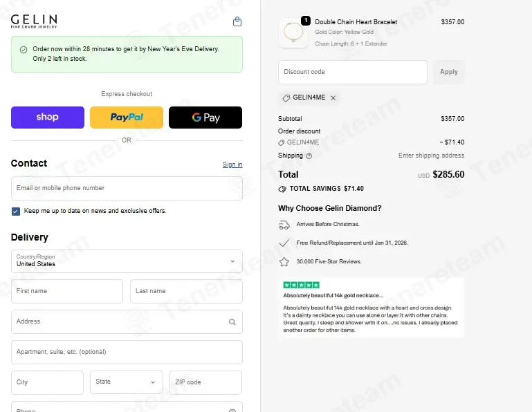The height and width of the screenshot is (412, 532).
Task: Focus the Discount code input field
Action: [x=353, y=72]
